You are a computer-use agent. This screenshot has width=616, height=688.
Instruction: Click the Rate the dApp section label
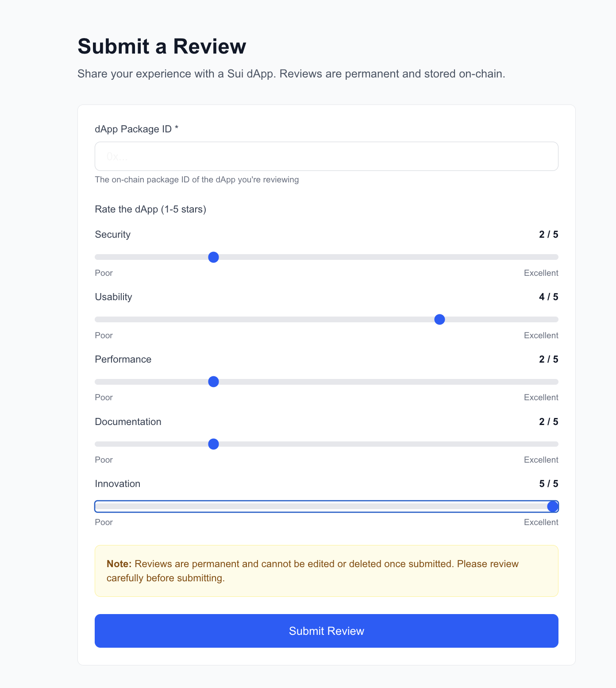click(x=150, y=209)
